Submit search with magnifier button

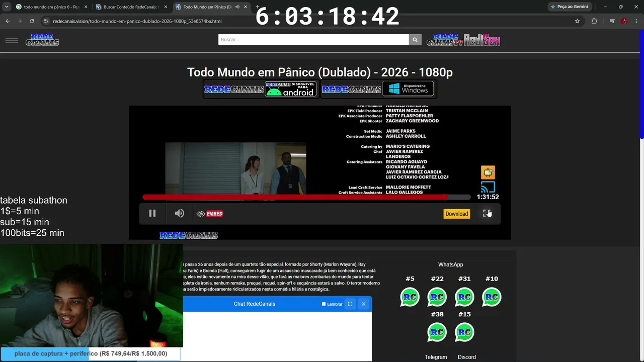point(415,39)
